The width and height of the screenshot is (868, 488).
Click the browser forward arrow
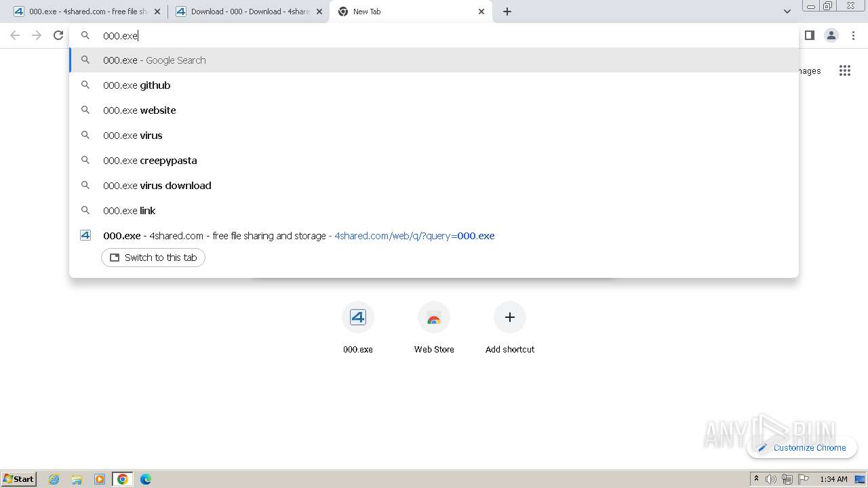pyautogui.click(x=37, y=35)
